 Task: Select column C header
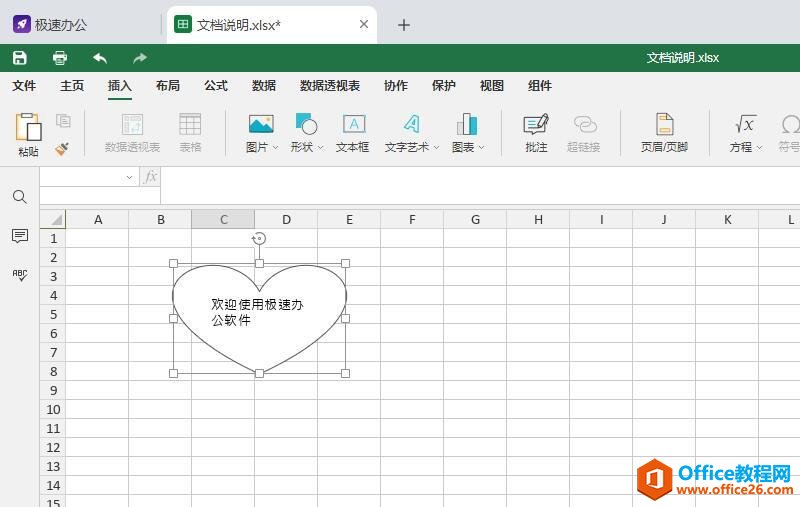pyautogui.click(x=223, y=219)
